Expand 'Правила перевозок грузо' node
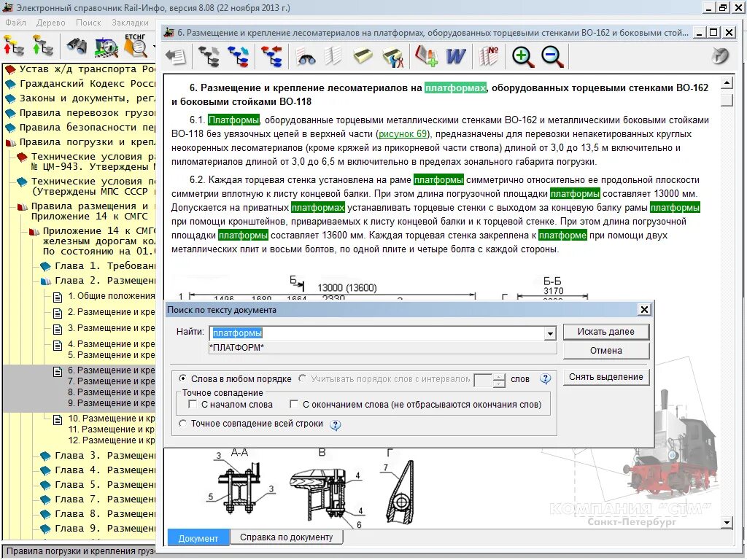This screenshot has height=560, width=747. pyautogui.click(x=10, y=114)
